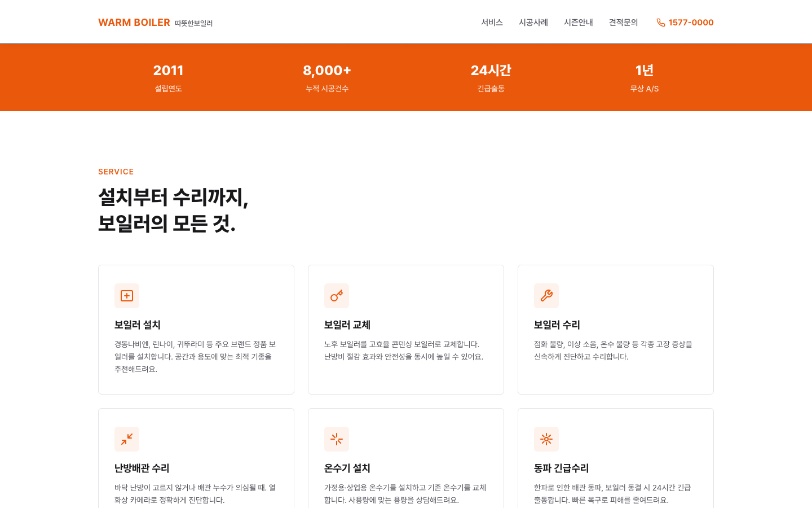Click the wrench icon for 보일러 수리

pos(546,296)
